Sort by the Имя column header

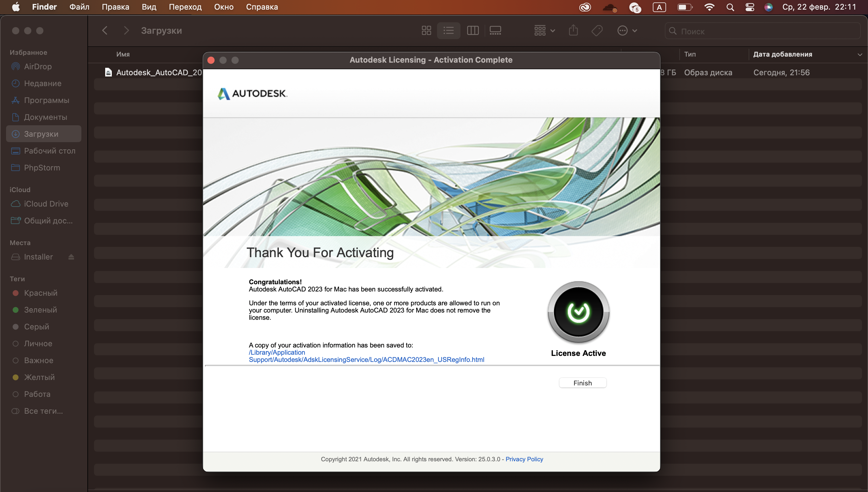[x=123, y=54]
